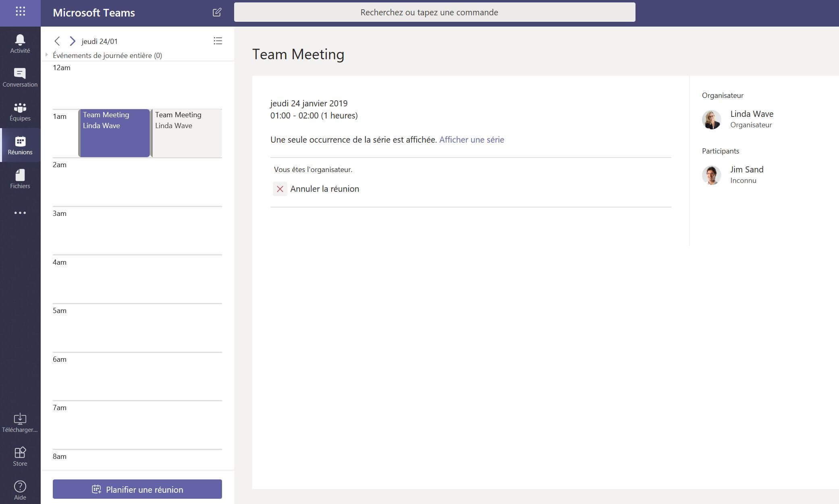Image resolution: width=839 pixels, height=504 pixels.
Task: Click the more apps ellipsis icon
Action: pos(20,212)
